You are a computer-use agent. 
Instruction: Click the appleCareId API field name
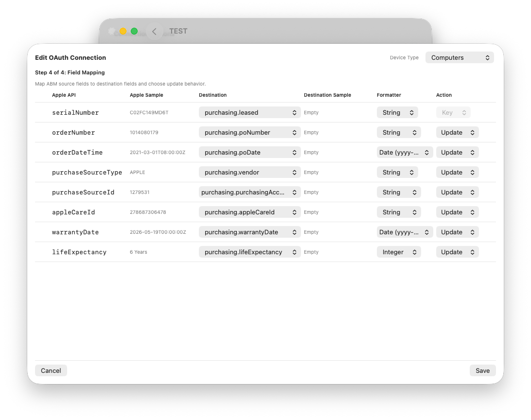[x=73, y=212]
